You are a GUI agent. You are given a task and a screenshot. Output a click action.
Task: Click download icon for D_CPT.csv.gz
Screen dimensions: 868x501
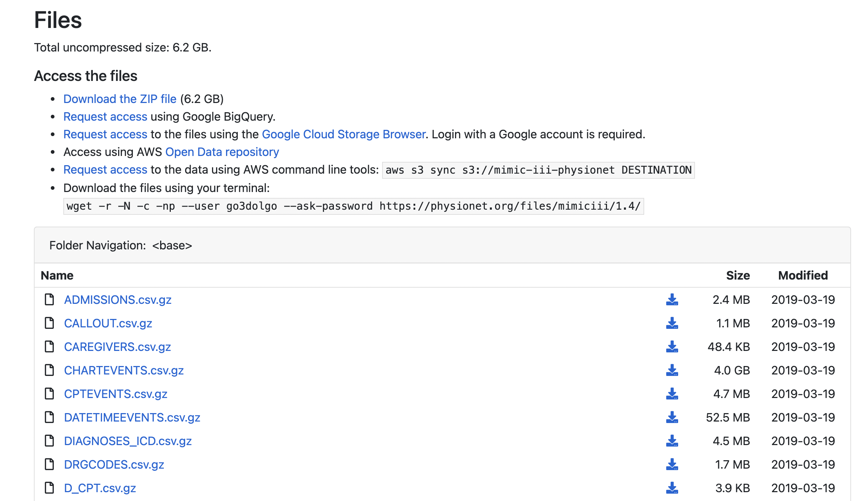[x=672, y=488]
